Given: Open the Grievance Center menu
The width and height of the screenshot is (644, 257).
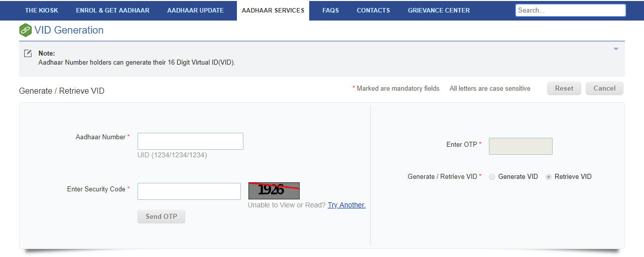Looking at the screenshot, I should click(439, 11).
